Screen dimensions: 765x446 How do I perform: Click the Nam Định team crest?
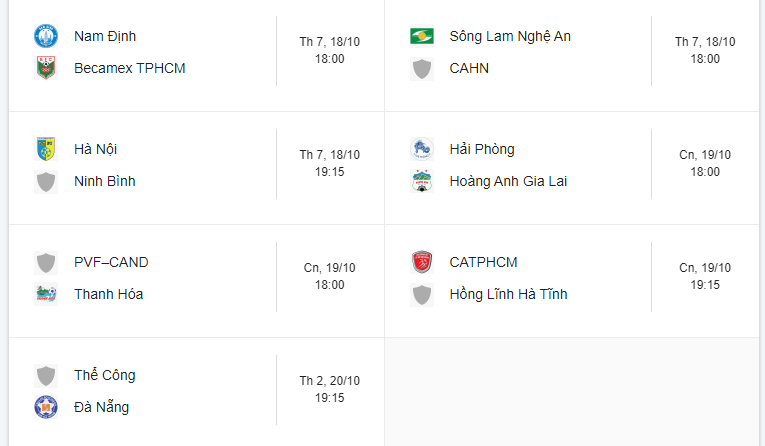(45, 37)
